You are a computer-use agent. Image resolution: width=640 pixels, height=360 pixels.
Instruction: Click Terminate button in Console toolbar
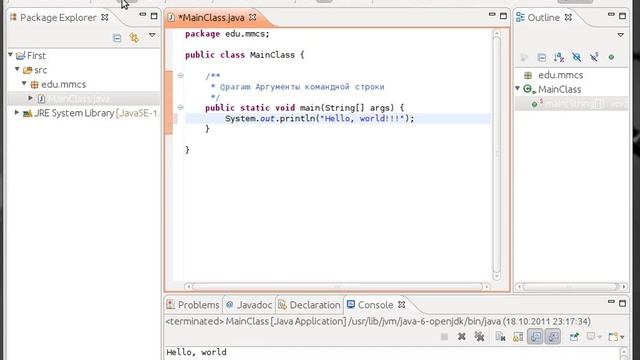tap(444, 337)
